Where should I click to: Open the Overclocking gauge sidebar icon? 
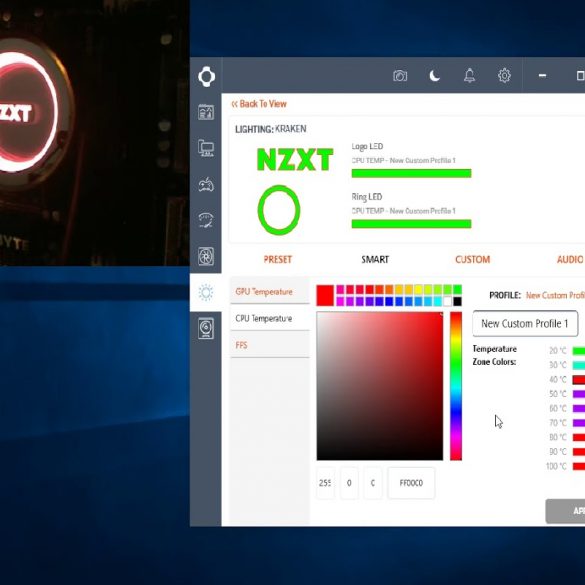click(206, 220)
